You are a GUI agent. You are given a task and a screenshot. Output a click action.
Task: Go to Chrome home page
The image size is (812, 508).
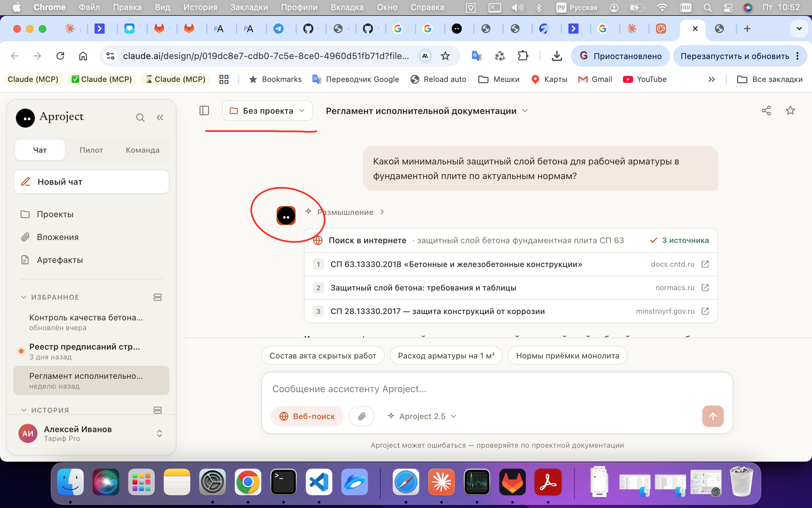(x=83, y=56)
